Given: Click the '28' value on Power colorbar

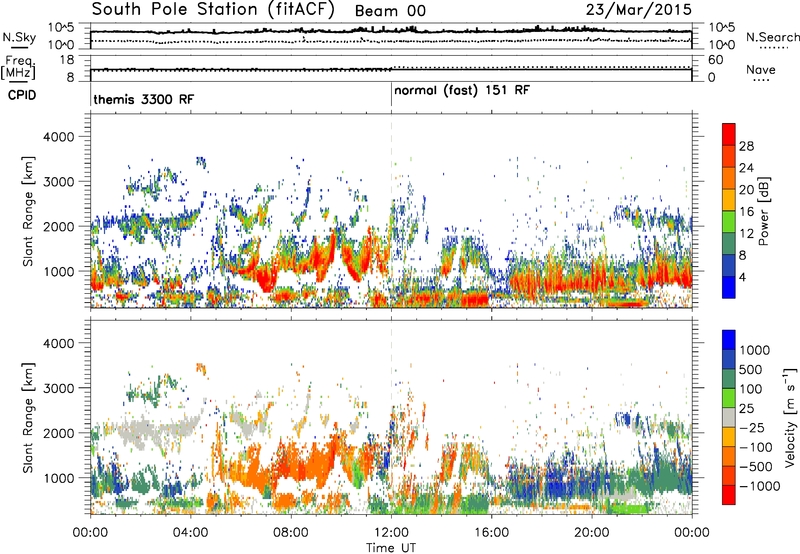Looking at the screenshot, I should pyautogui.click(x=746, y=146).
